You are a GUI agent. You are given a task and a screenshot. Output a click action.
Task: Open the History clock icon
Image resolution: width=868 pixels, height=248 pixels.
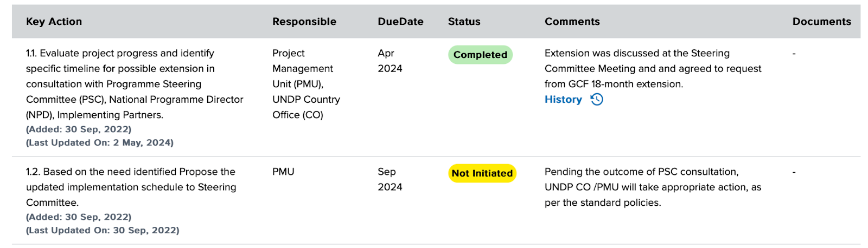point(597,99)
